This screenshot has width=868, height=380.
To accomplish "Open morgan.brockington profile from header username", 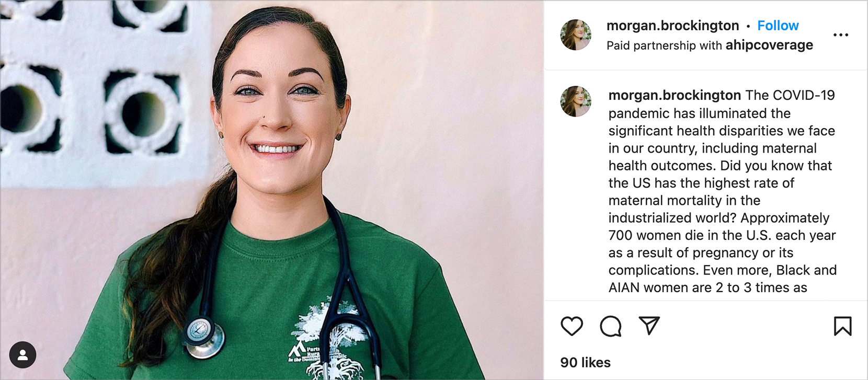I will click(672, 26).
